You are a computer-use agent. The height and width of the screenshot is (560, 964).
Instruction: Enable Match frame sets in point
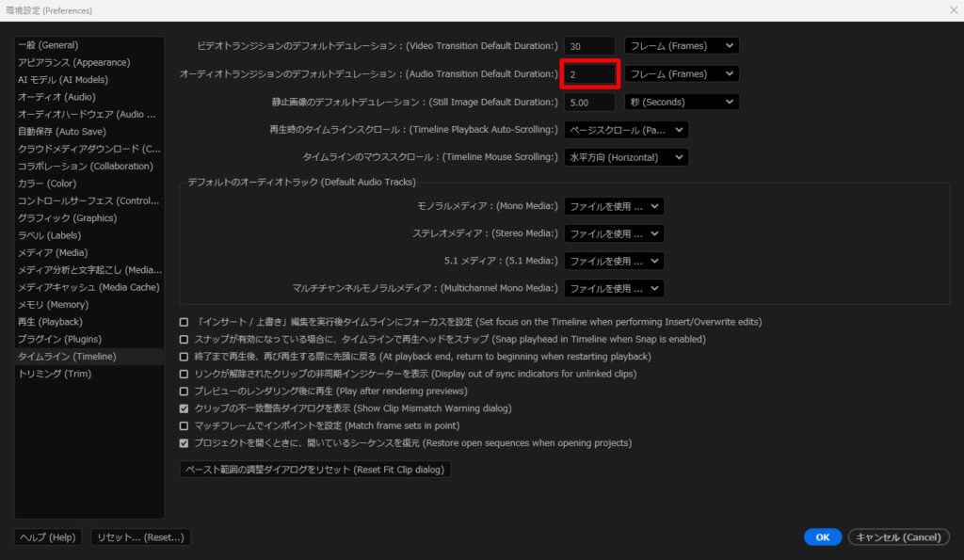point(184,425)
